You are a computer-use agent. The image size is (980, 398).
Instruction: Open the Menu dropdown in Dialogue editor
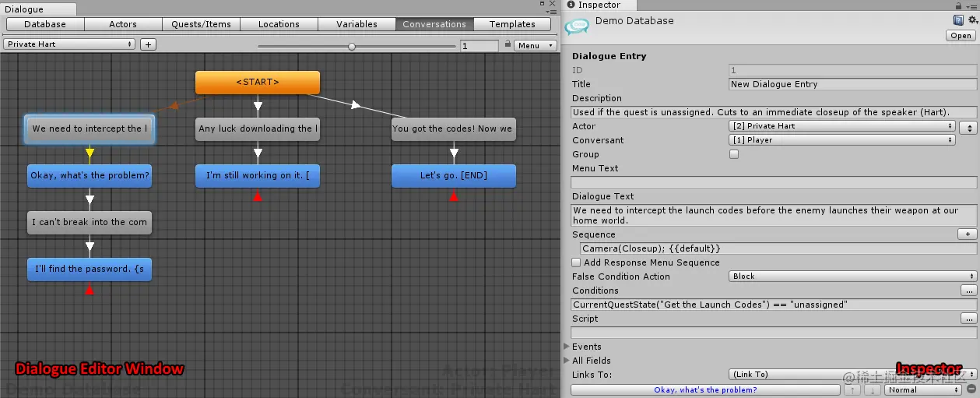(x=536, y=45)
